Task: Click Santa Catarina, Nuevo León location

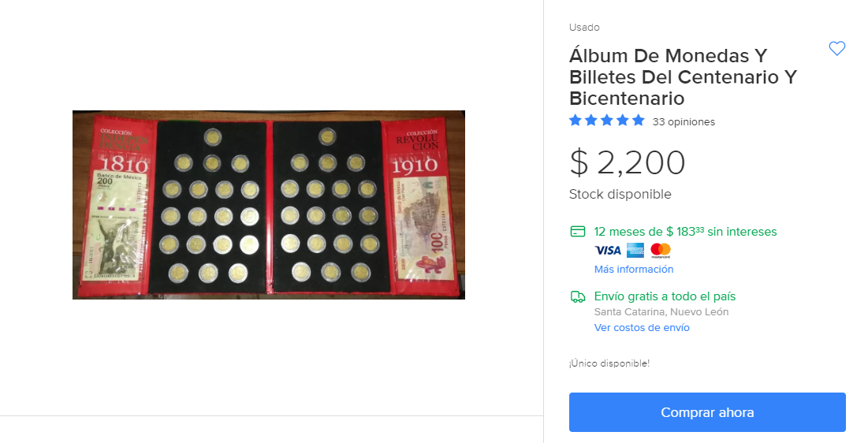Action: [661, 312]
